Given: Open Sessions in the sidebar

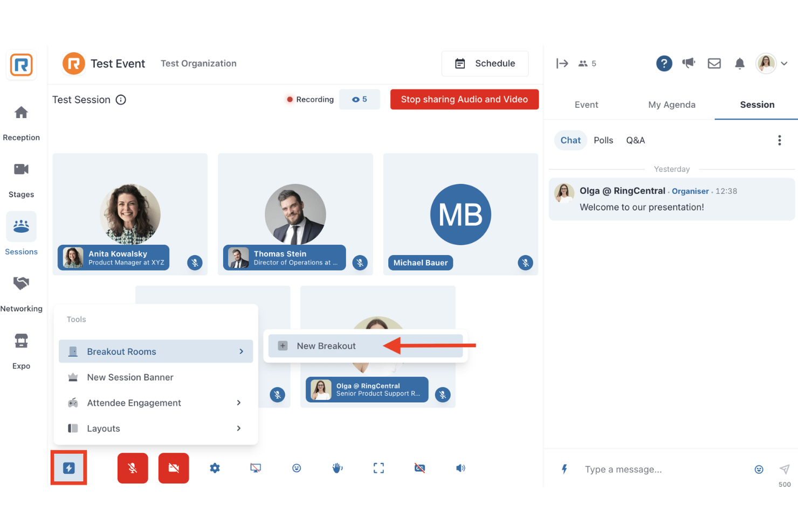Looking at the screenshot, I should pyautogui.click(x=21, y=234).
